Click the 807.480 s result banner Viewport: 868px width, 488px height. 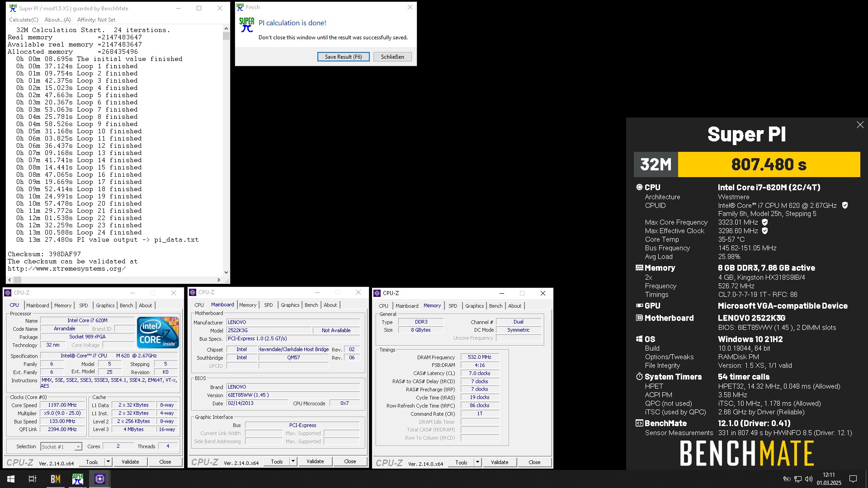(x=769, y=164)
